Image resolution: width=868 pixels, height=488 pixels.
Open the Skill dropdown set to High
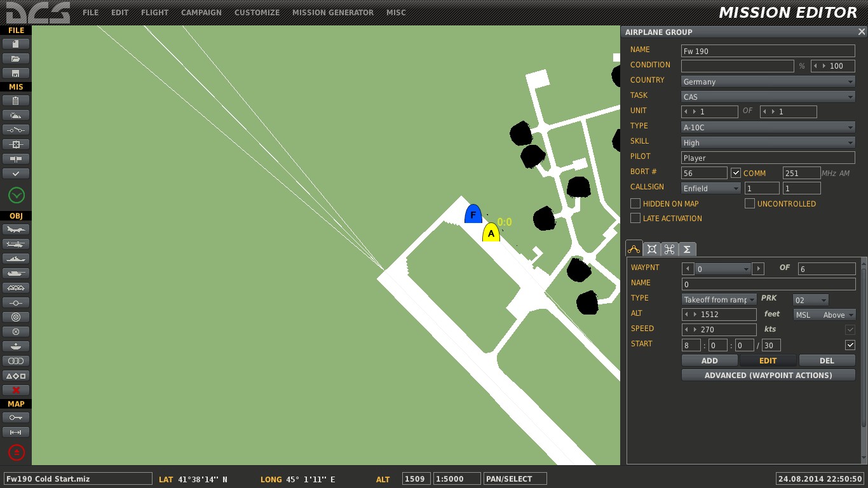(x=768, y=142)
